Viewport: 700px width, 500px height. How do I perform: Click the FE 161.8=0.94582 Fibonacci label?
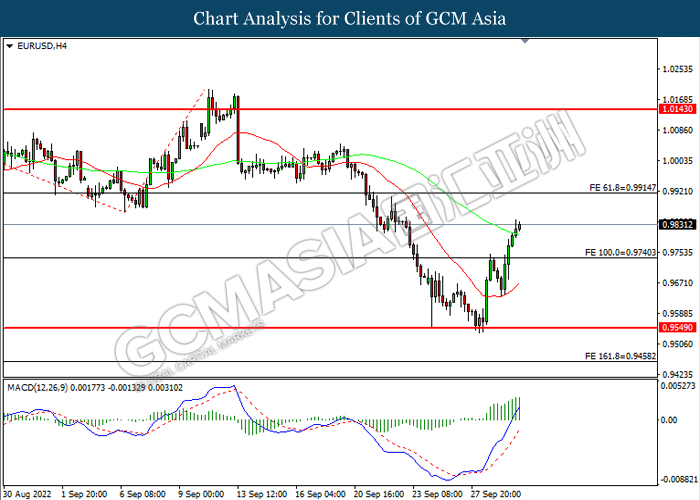[x=621, y=356]
